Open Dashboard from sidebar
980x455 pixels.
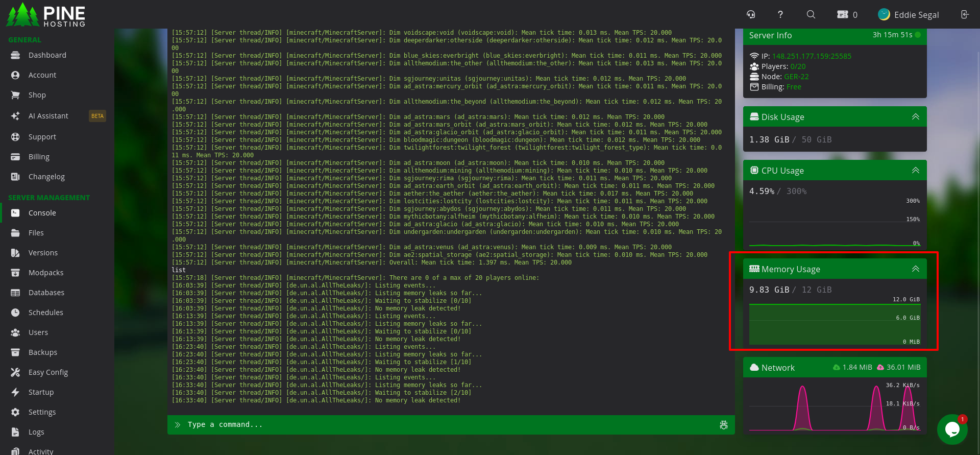pyautogui.click(x=47, y=55)
